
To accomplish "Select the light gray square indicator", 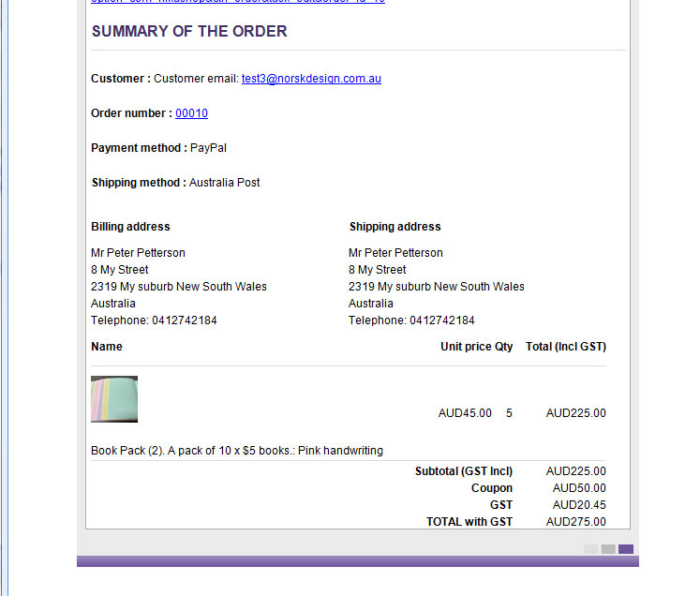I will pyautogui.click(x=590, y=549).
